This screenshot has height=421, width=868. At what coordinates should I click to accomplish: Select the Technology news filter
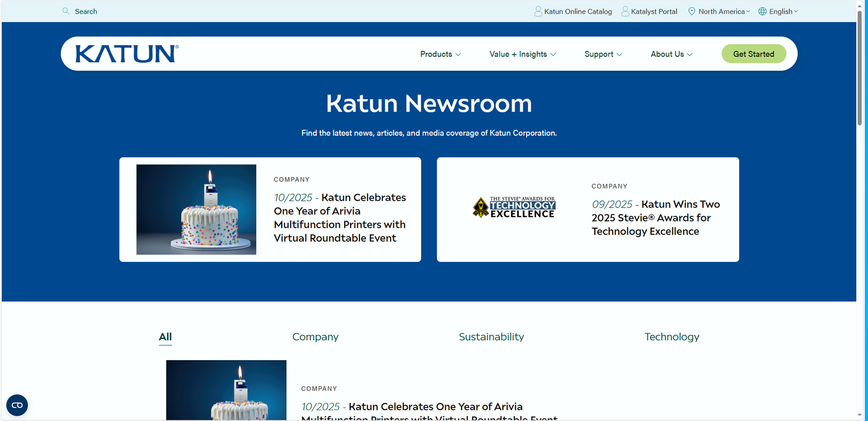pyautogui.click(x=672, y=337)
